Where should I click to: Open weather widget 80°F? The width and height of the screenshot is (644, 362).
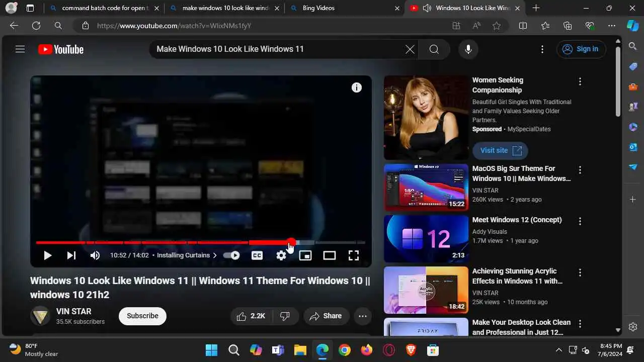(34, 350)
